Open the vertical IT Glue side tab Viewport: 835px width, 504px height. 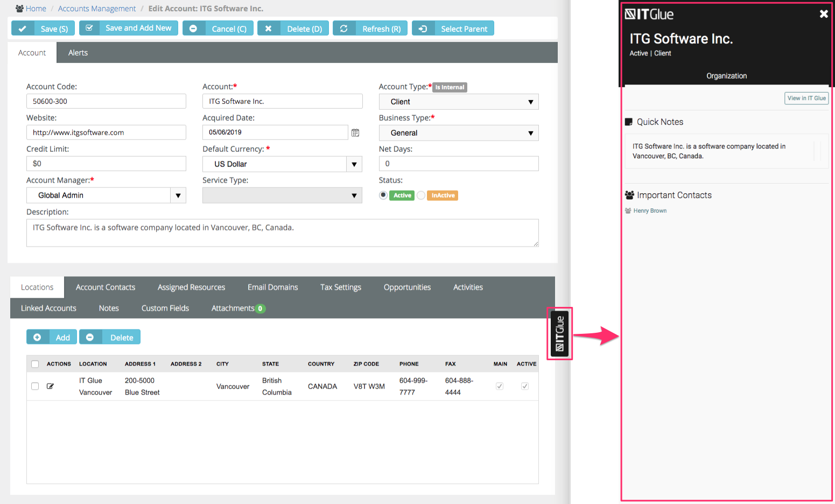560,333
